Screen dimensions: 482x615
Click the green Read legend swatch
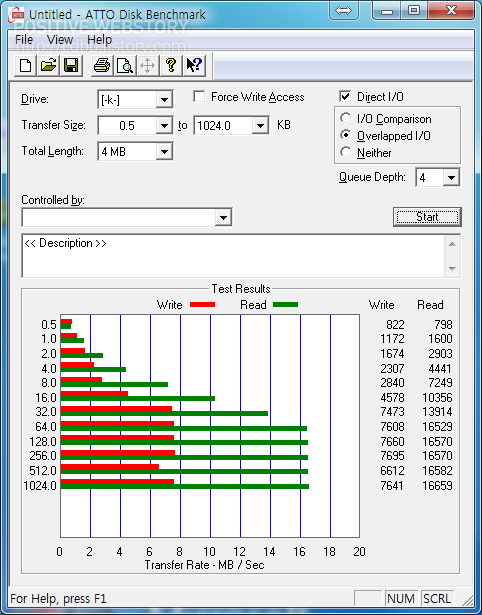[x=285, y=304]
